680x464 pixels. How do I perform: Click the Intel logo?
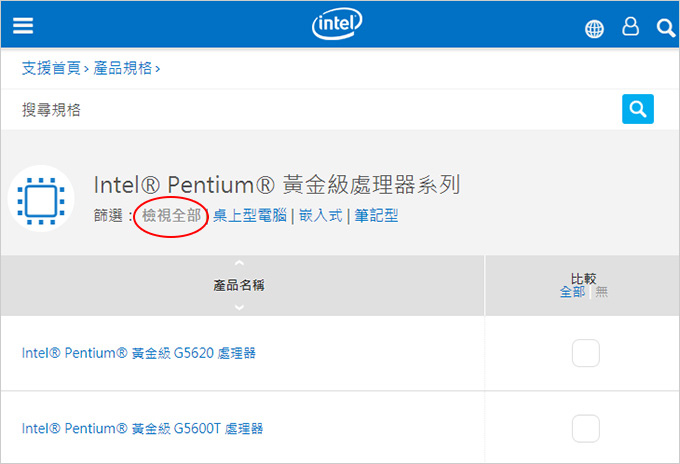pos(337,24)
